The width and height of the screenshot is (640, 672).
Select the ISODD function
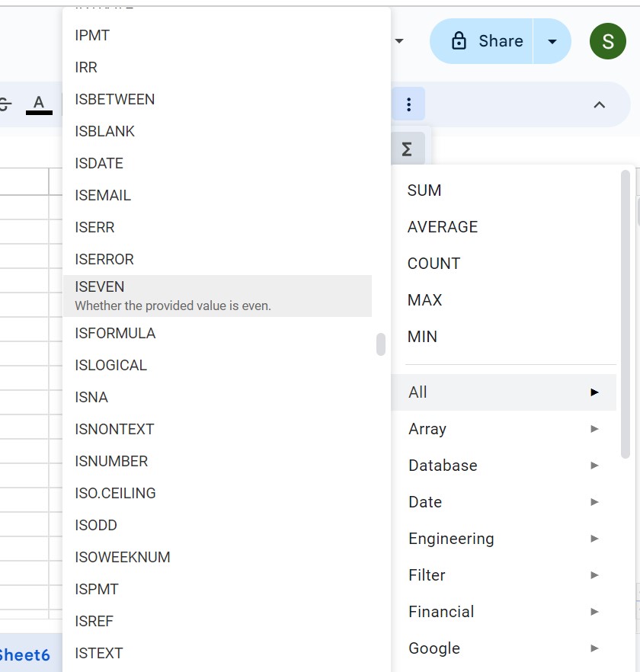(217, 526)
